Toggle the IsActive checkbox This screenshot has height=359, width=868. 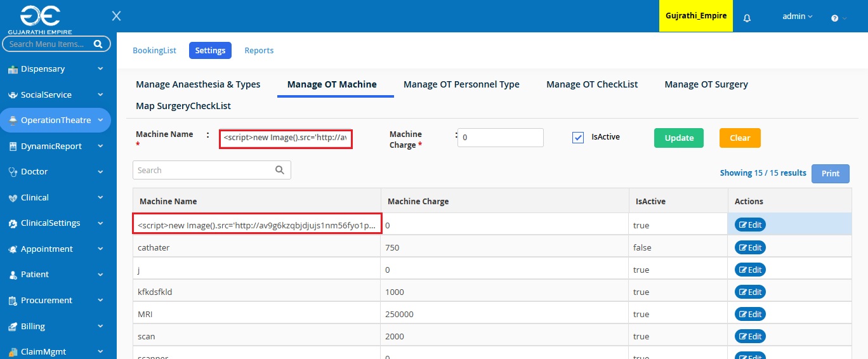(578, 138)
